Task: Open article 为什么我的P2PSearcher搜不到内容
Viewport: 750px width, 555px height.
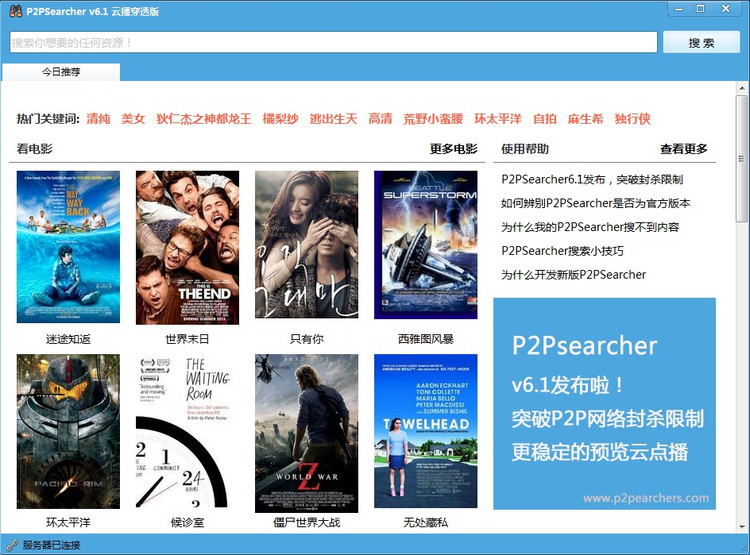Action: click(x=590, y=227)
